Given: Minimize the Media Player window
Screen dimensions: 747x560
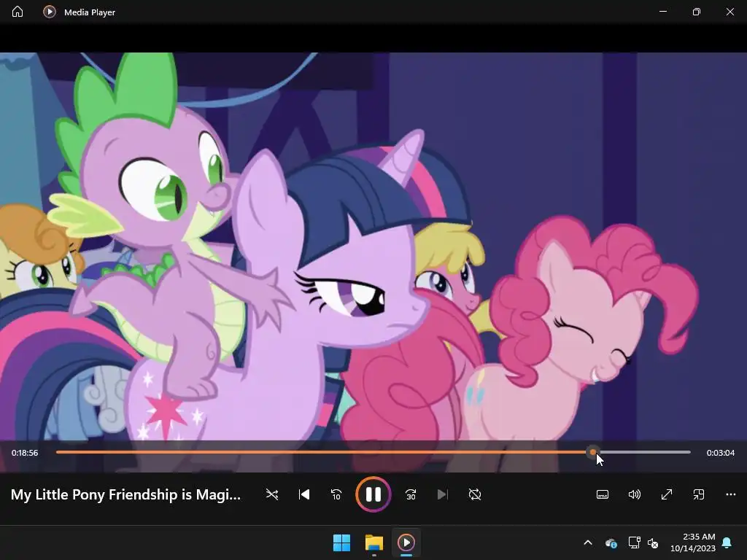Looking at the screenshot, I should [663, 12].
